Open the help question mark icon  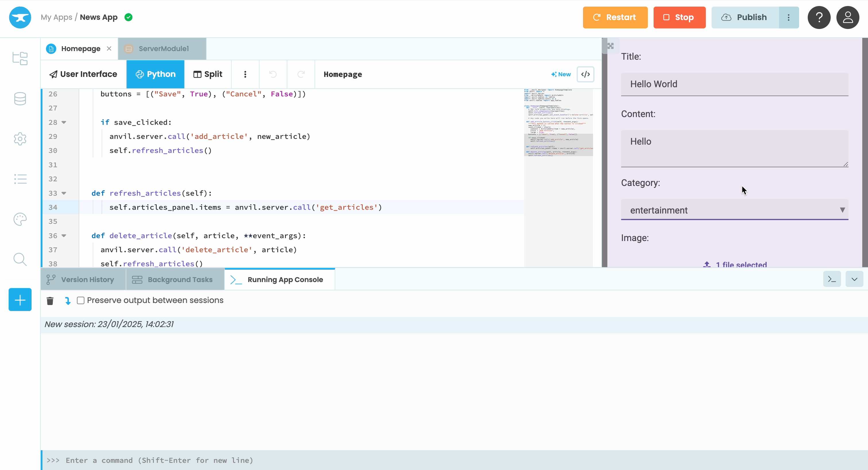click(x=819, y=17)
